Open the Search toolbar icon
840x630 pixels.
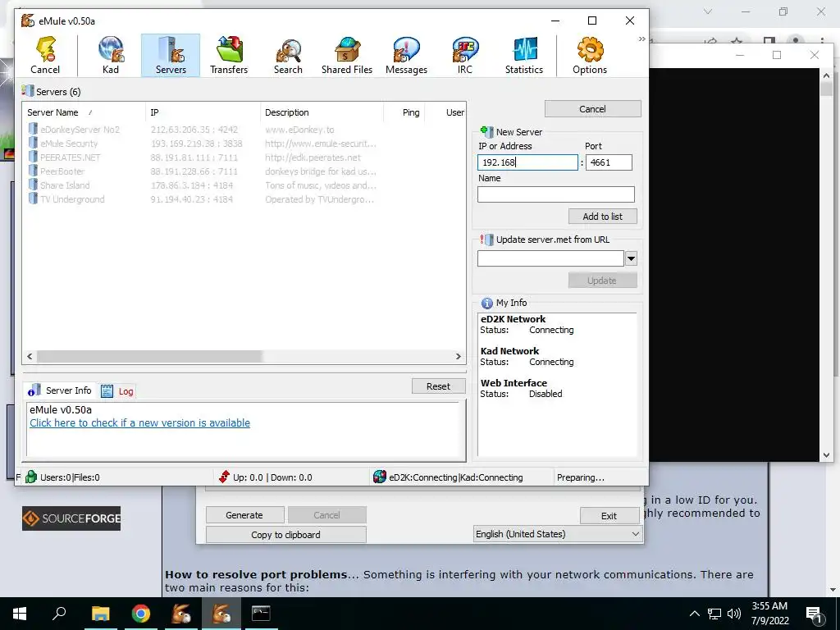click(288, 55)
